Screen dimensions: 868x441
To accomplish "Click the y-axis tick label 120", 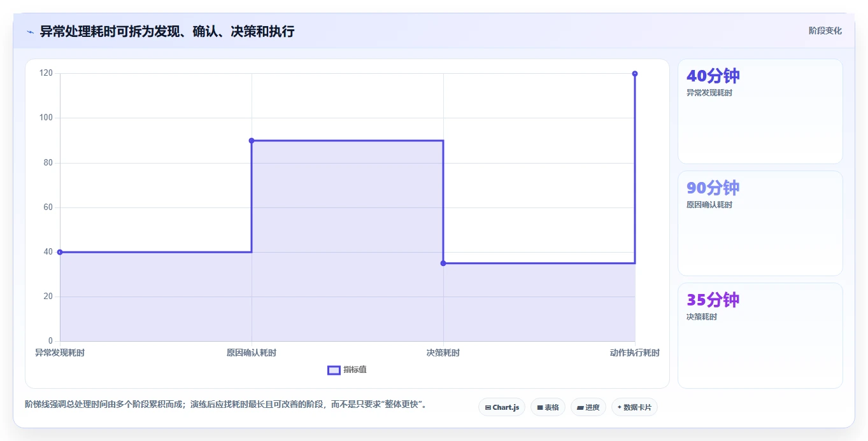I will point(46,73).
